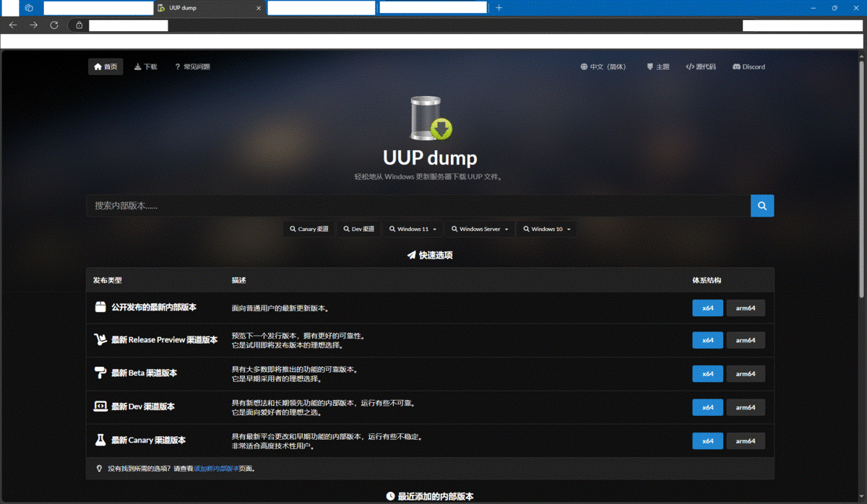Choose arm64 for 公开发布的最新内部版本
Viewport: 867px width, 504px height.
tap(746, 308)
